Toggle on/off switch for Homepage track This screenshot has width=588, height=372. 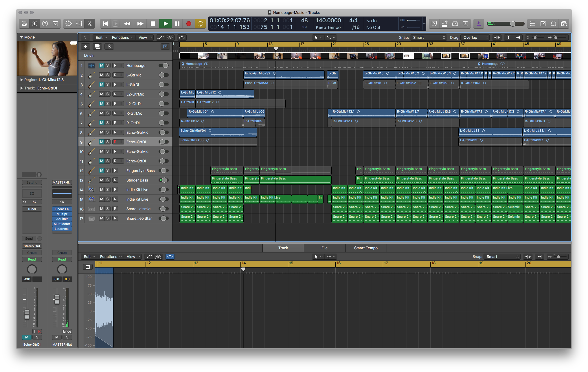click(x=164, y=65)
